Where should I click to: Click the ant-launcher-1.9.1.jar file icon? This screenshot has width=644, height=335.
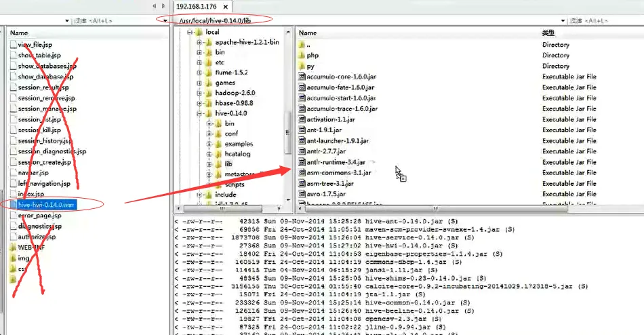pyautogui.click(x=302, y=140)
